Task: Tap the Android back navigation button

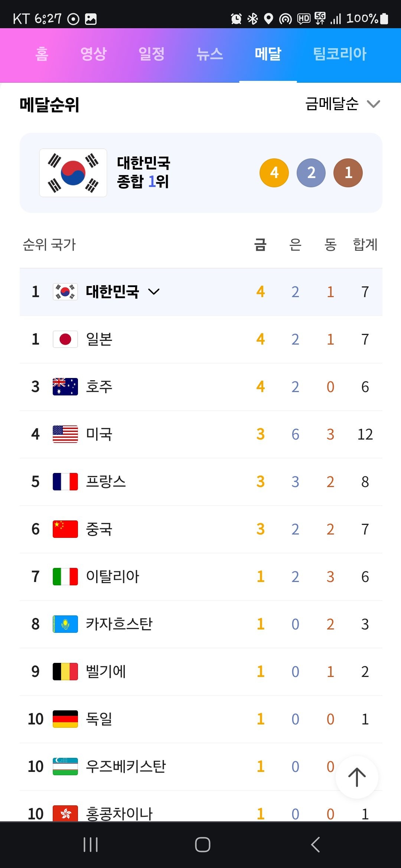Action: [x=316, y=845]
